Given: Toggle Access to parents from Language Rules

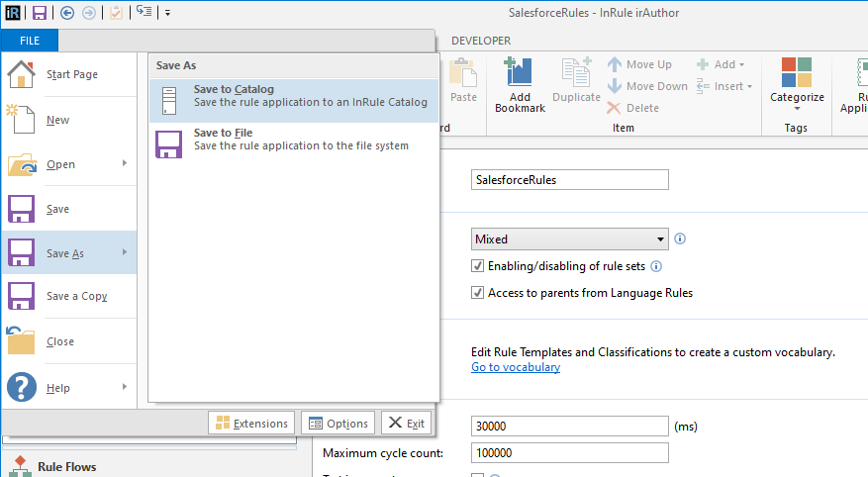Looking at the screenshot, I should pyautogui.click(x=477, y=293).
